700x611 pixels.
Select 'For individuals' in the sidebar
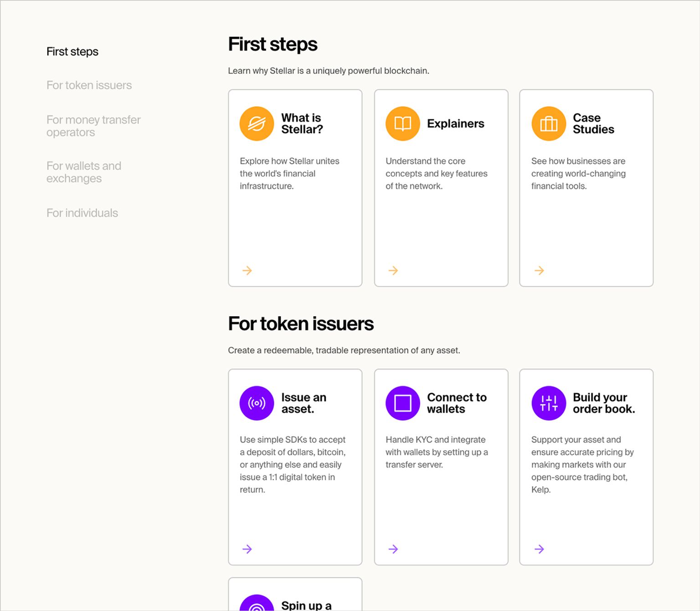pos(82,213)
